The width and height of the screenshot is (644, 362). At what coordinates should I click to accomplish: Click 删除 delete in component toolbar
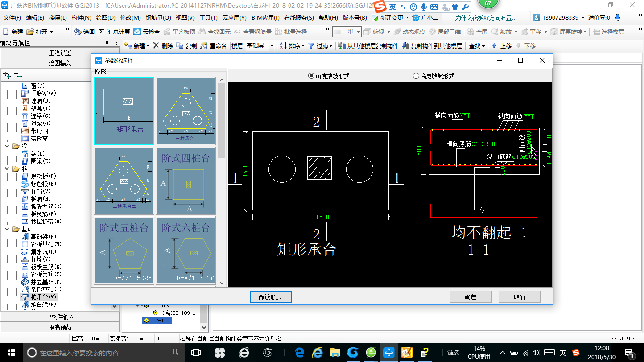point(163,46)
